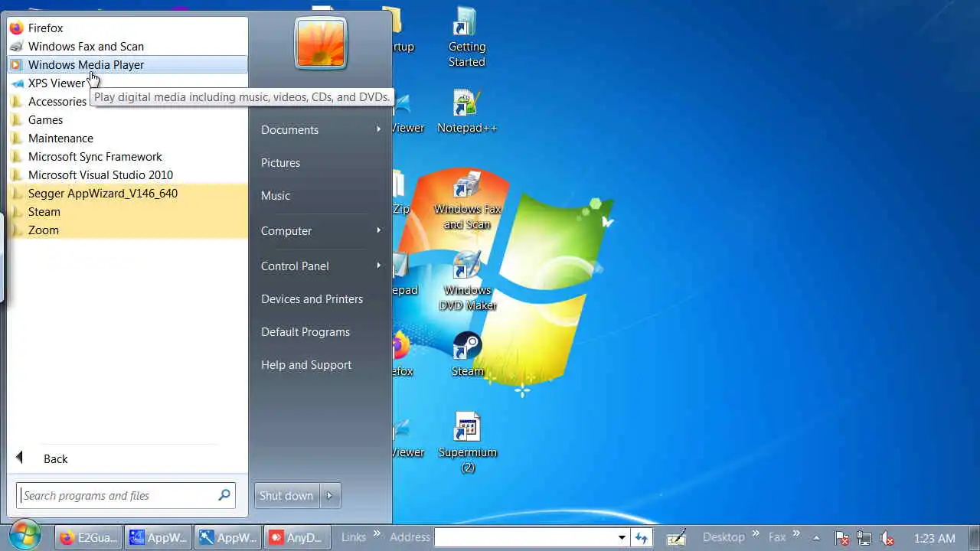Image resolution: width=980 pixels, height=551 pixels.
Task: Click the Desktop toolbar label
Action: 724,537
